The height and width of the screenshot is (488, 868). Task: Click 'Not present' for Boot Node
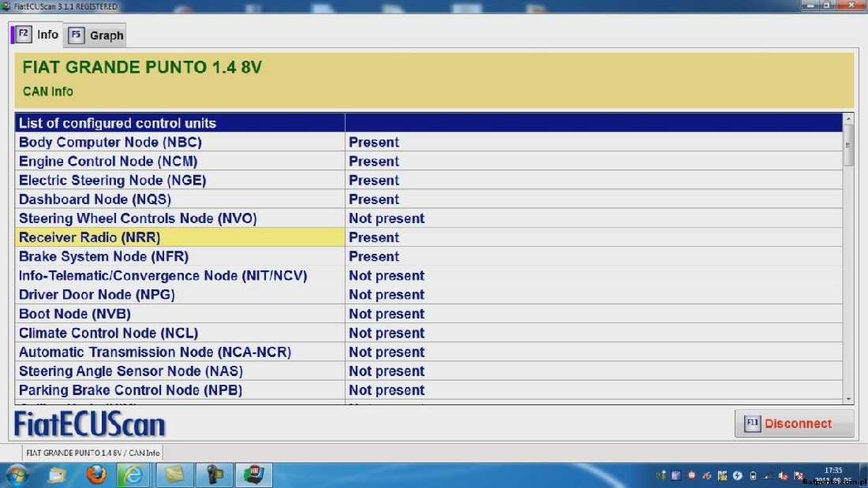[x=387, y=314]
